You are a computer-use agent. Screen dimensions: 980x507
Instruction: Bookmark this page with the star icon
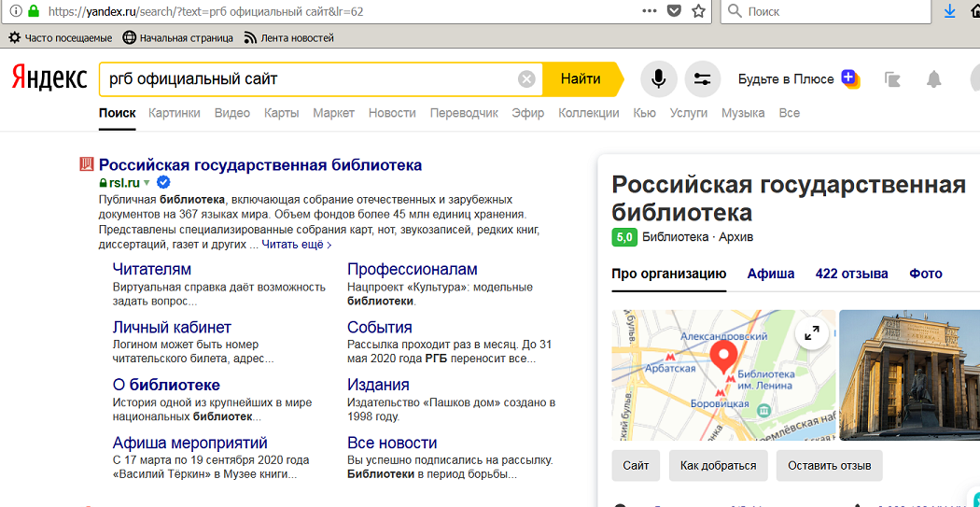[x=698, y=11]
